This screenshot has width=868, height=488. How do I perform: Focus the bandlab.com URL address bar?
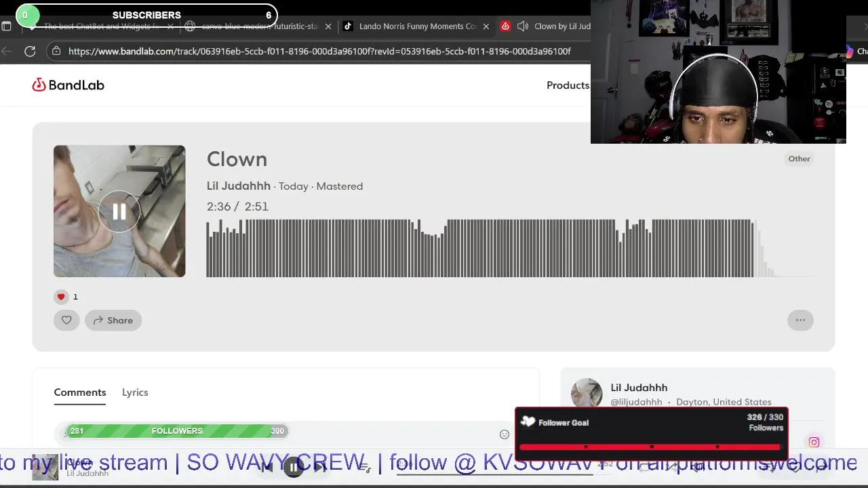coord(319,51)
